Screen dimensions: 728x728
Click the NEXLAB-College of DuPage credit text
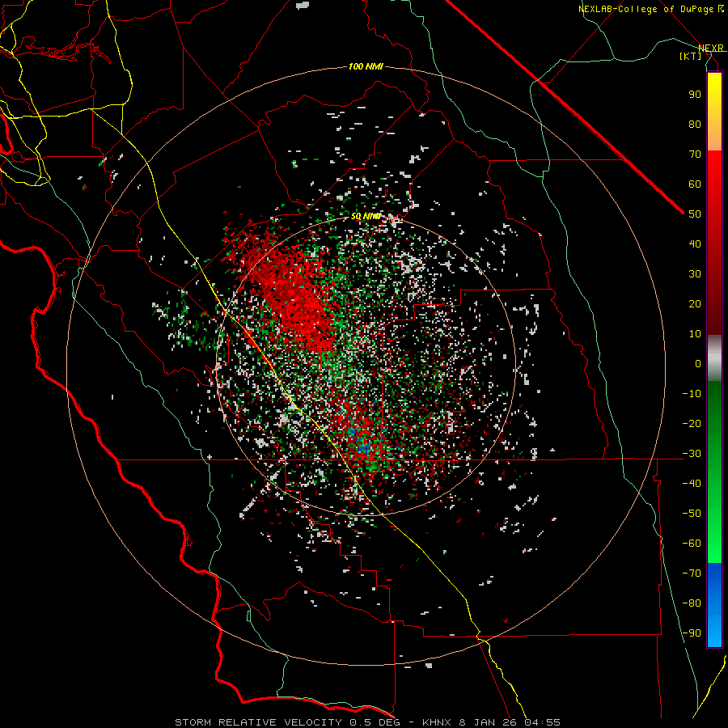click(x=651, y=9)
